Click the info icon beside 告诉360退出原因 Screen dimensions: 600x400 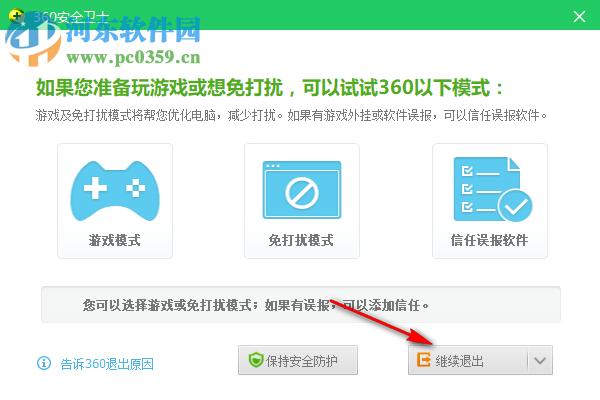coord(44,363)
